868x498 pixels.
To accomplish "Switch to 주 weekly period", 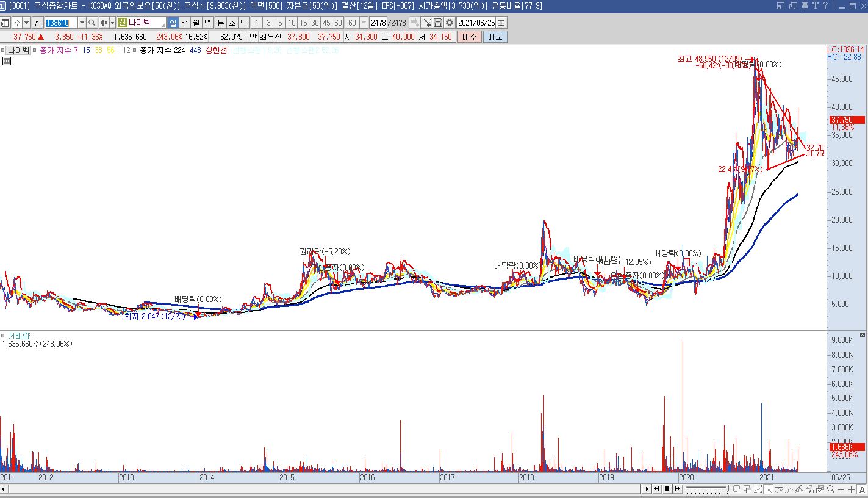I will [x=185, y=23].
